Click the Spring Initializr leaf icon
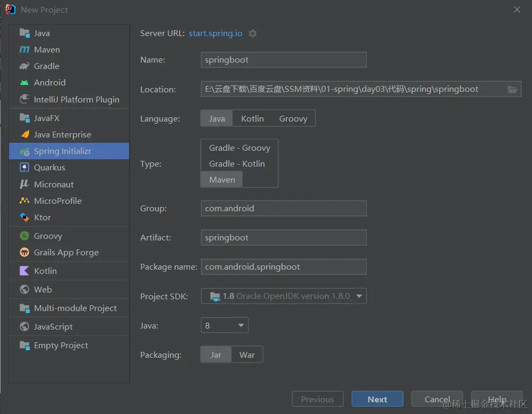Image resolution: width=532 pixels, height=414 pixels. (x=24, y=151)
